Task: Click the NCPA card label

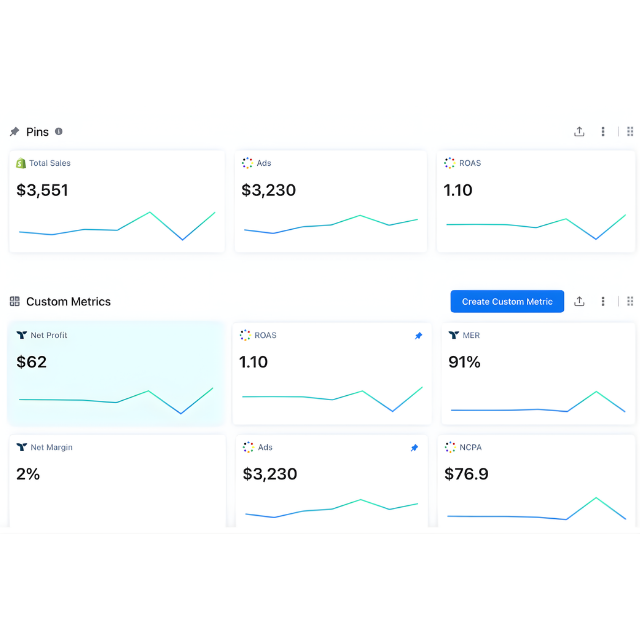Action: click(x=471, y=447)
